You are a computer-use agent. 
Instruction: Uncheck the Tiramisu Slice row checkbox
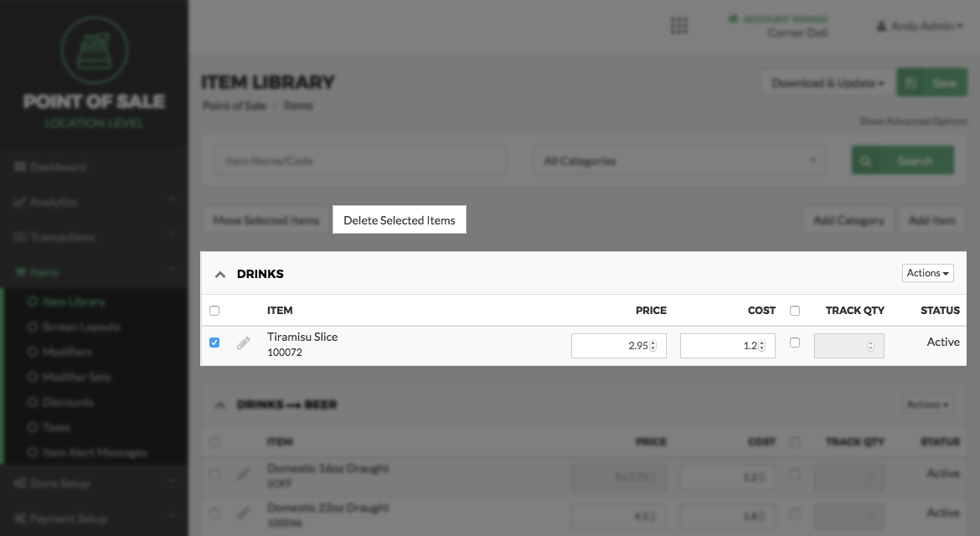[x=214, y=343]
